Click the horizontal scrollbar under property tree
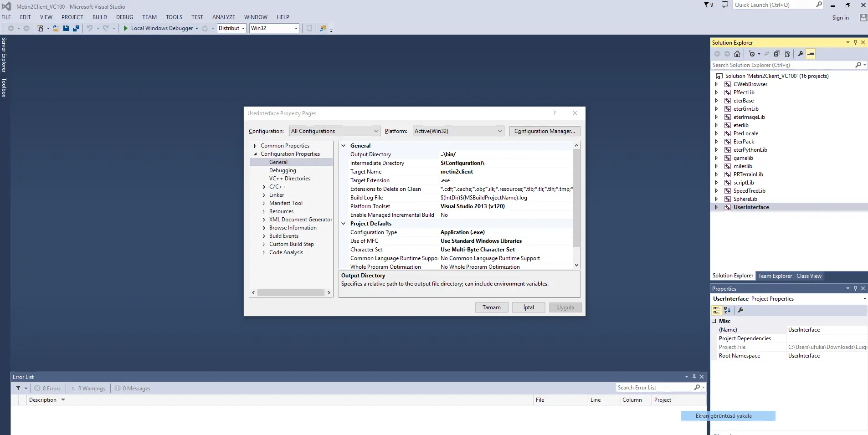Viewport: 868px width, 435px height. [x=291, y=293]
